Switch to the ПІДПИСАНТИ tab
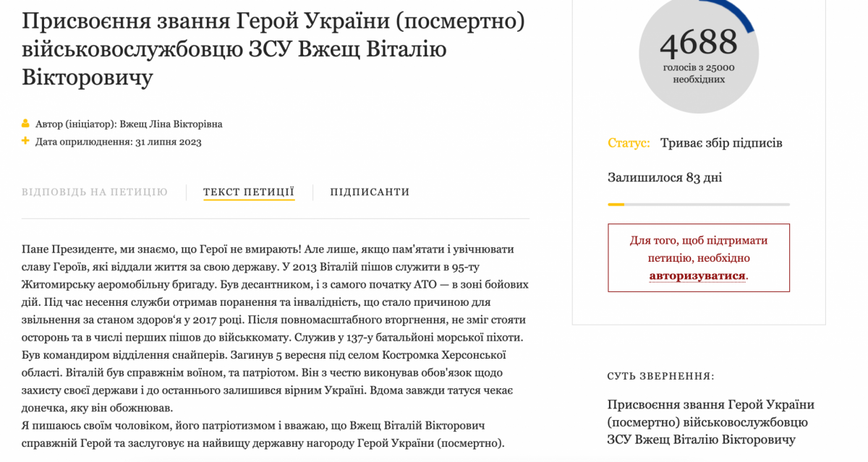This screenshot has height=462, width=868. [370, 192]
